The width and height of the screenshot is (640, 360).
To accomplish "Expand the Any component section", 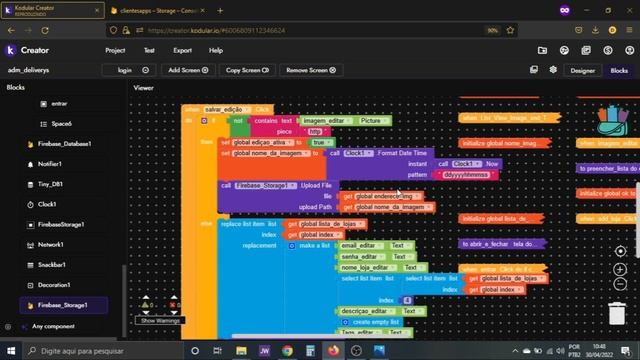I will pos(53,327).
